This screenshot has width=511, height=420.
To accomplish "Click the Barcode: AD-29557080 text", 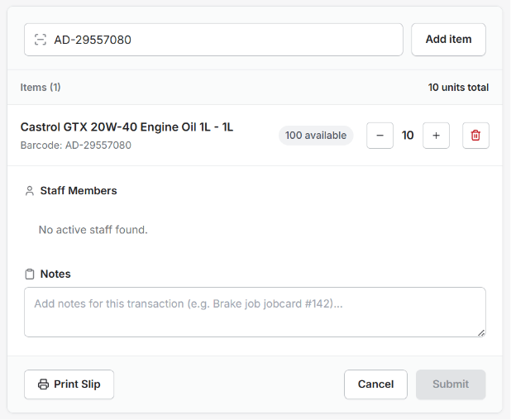I will (x=75, y=145).
